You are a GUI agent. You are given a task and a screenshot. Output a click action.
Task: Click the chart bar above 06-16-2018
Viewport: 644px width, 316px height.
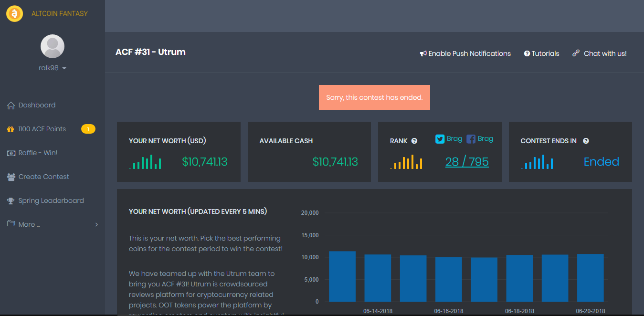click(449, 279)
